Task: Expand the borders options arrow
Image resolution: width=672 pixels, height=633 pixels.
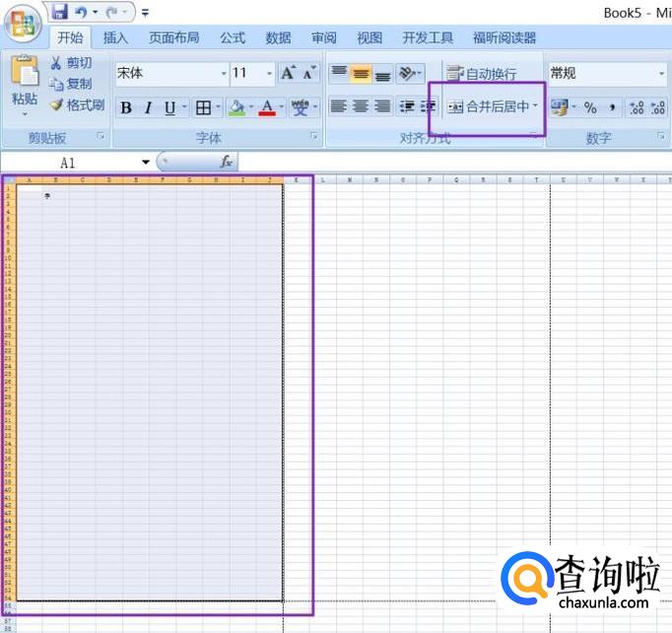Action: pos(218,106)
